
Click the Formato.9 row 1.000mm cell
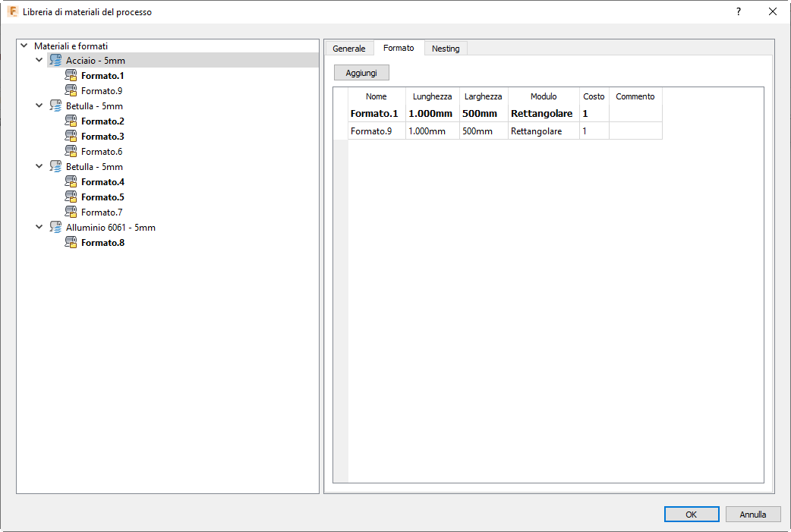pos(433,131)
